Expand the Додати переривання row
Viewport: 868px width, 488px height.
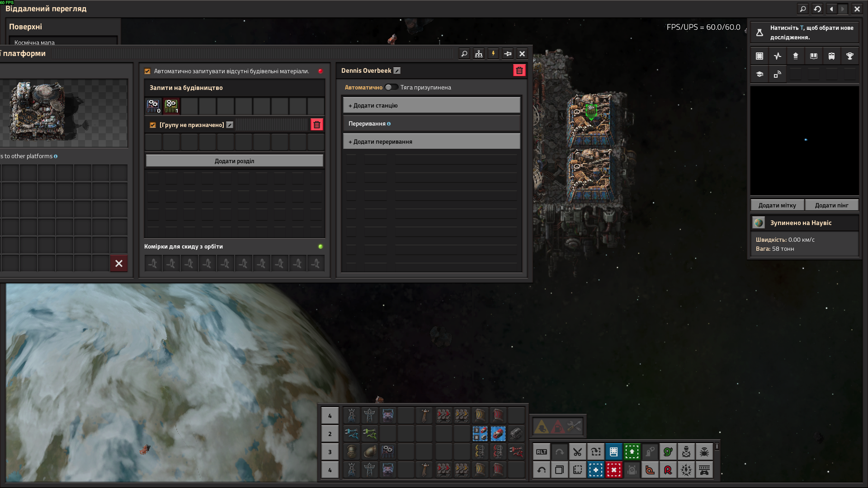(x=431, y=141)
